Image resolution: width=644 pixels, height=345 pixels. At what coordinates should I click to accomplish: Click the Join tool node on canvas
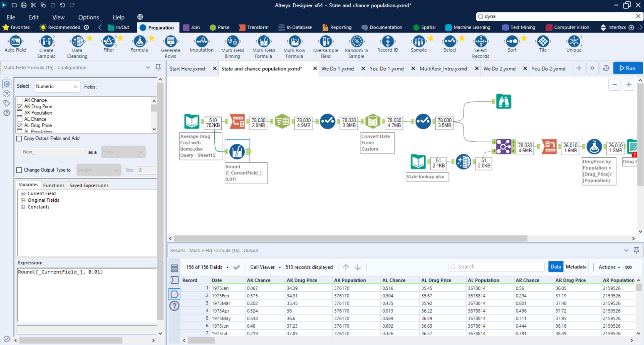point(503,147)
